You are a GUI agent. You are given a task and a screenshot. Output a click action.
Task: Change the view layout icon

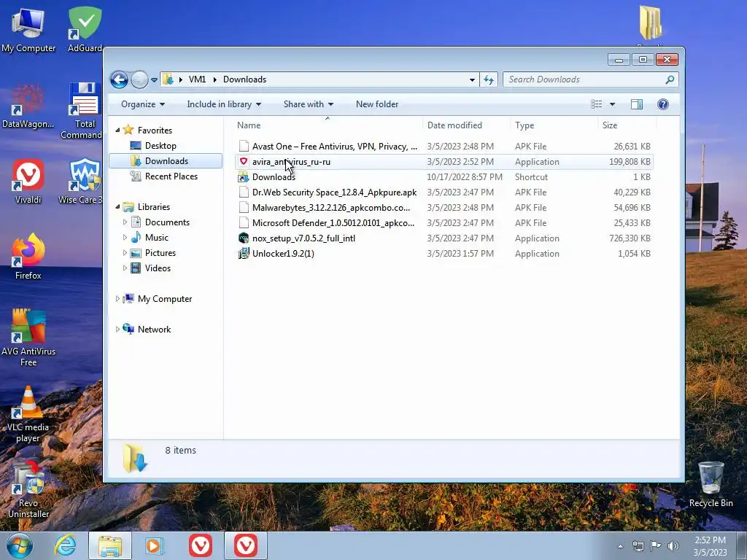pos(597,104)
